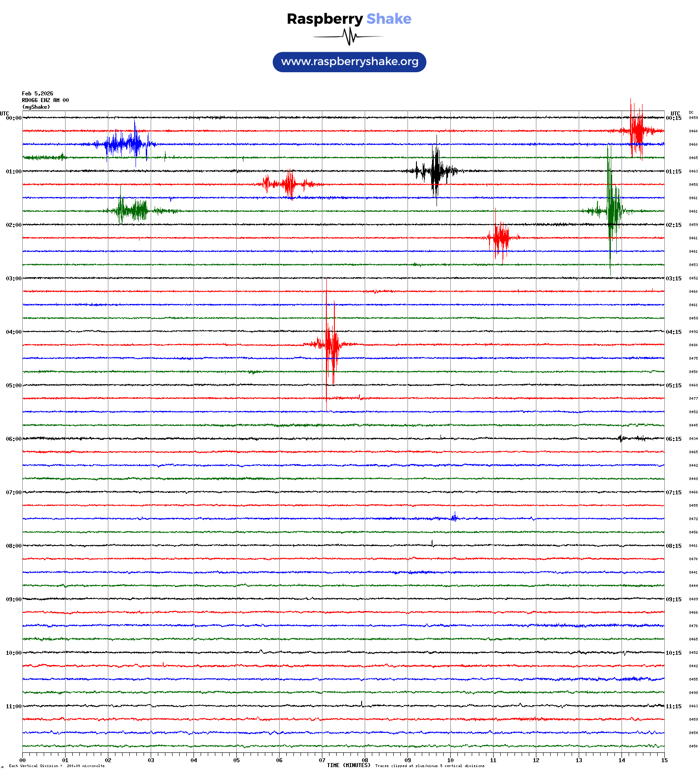The image size is (700, 772).
Task: Click the tall red spike near minute 07
Action: [331, 344]
